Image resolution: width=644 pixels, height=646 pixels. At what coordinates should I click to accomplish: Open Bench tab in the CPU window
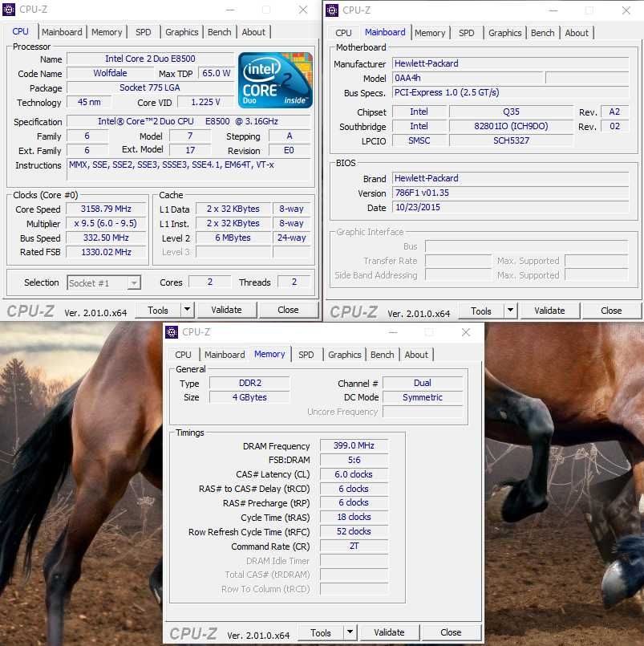220,32
